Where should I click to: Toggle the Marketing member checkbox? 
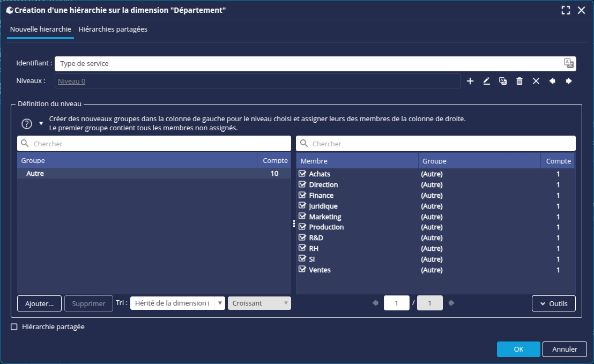click(x=302, y=217)
